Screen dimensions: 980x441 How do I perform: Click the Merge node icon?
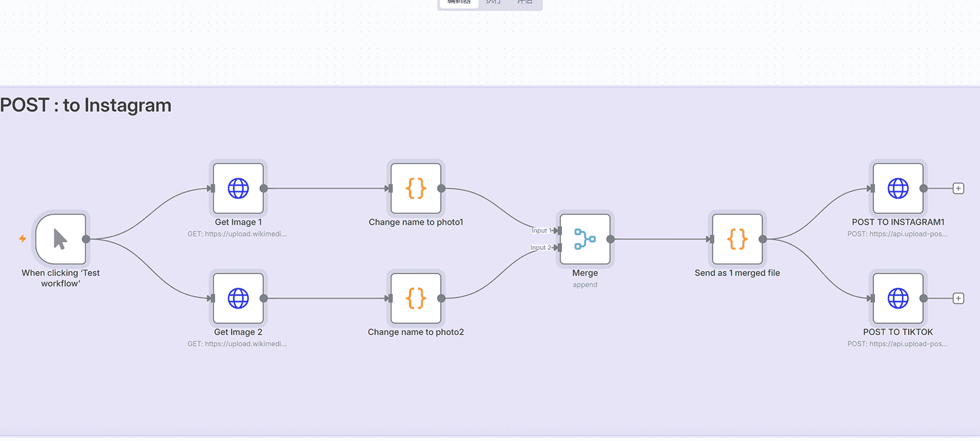click(x=585, y=239)
